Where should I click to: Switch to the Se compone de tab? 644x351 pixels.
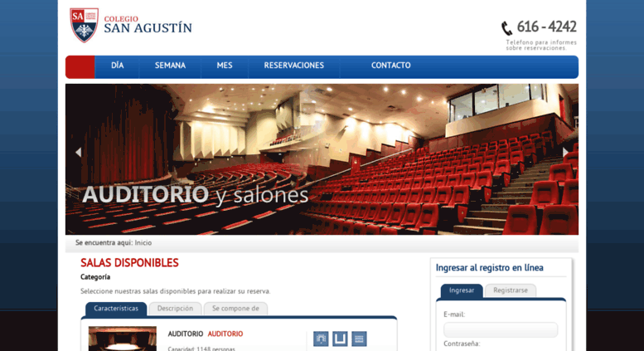click(x=235, y=309)
